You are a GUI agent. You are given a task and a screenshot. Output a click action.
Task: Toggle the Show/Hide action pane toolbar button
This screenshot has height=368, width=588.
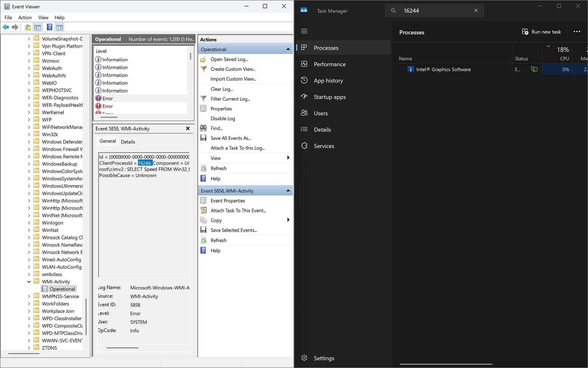[59, 27]
